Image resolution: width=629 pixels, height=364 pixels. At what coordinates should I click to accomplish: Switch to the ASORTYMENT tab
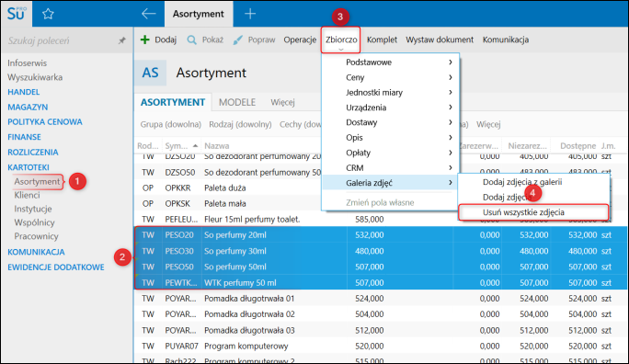click(173, 102)
